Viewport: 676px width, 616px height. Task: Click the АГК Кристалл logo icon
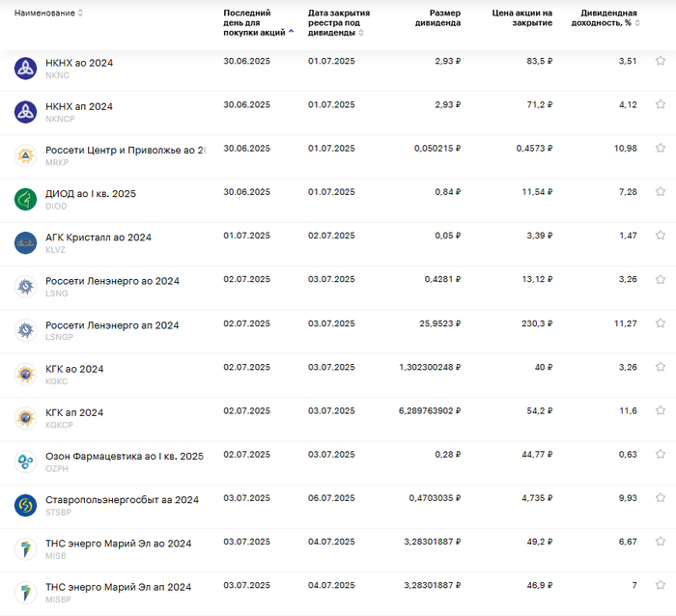(x=25, y=242)
